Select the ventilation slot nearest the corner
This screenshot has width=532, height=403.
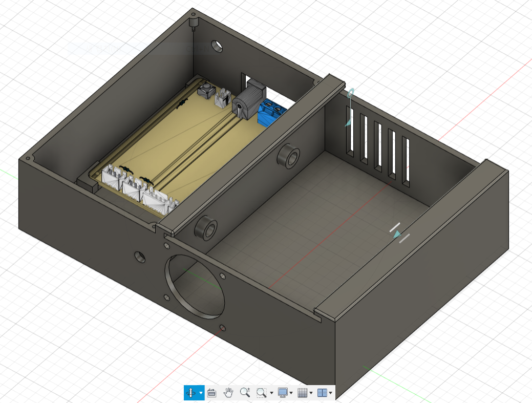[x=350, y=131]
